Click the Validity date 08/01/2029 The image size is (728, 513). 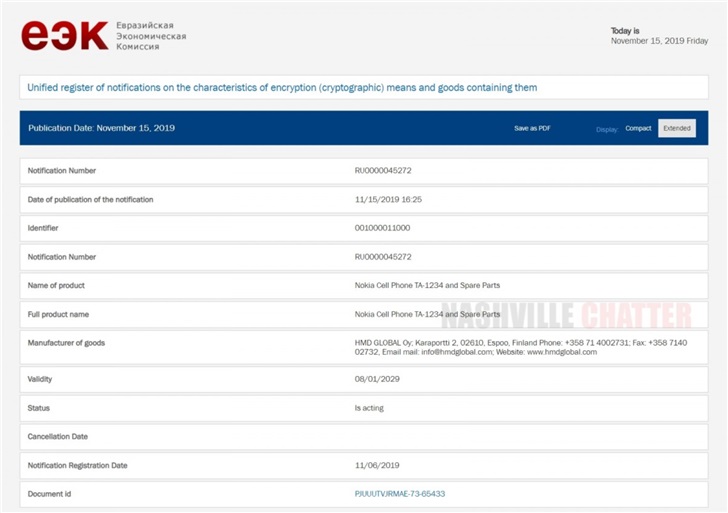tap(377, 380)
